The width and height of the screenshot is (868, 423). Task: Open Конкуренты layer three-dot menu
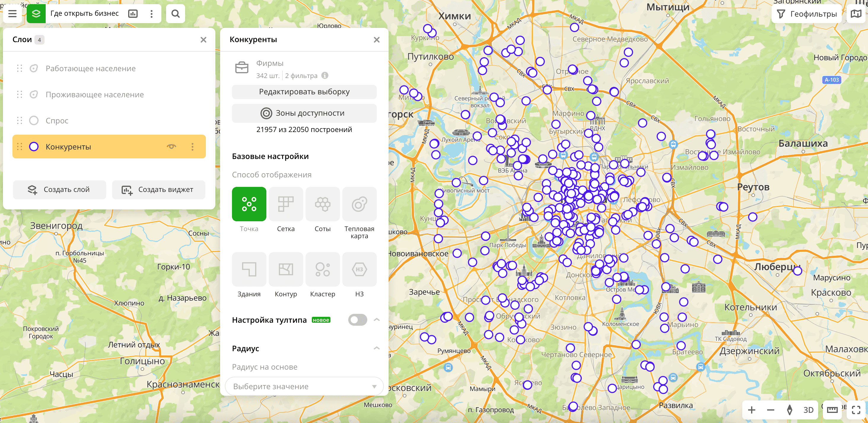pyautogui.click(x=193, y=147)
